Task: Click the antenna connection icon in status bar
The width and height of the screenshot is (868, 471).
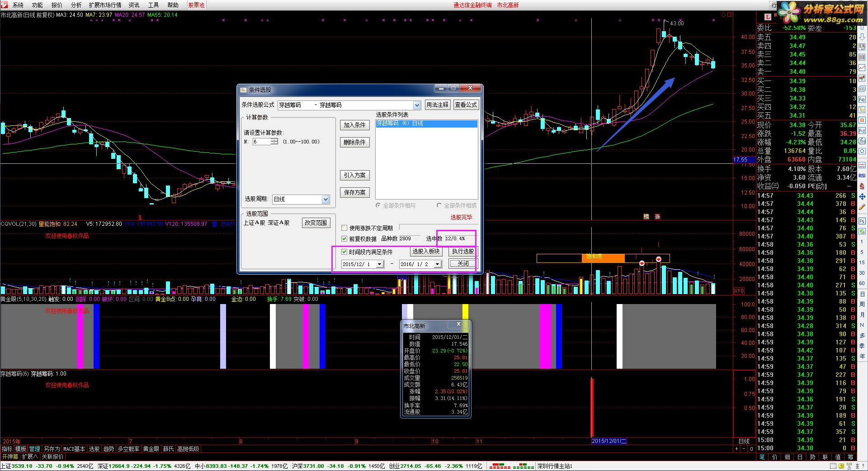Action: [x=849, y=466]
